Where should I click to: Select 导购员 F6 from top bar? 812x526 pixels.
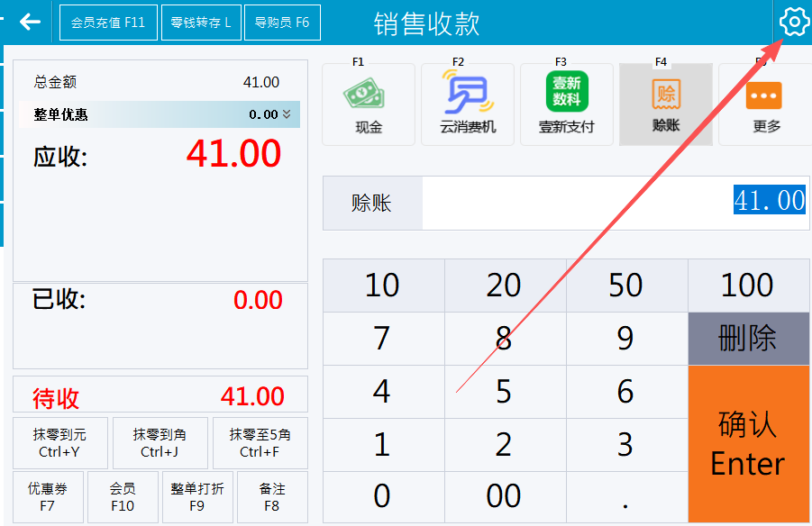(x=281, y=23)
